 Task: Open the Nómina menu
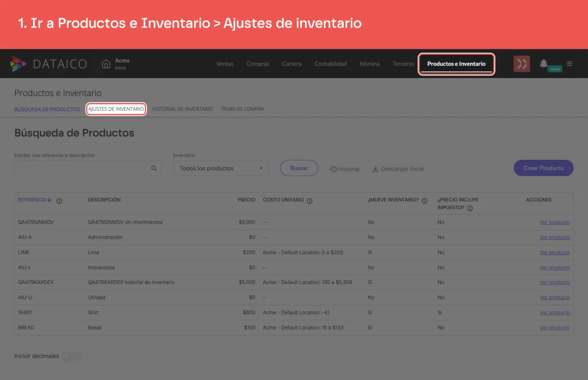[x=370, y=64]
